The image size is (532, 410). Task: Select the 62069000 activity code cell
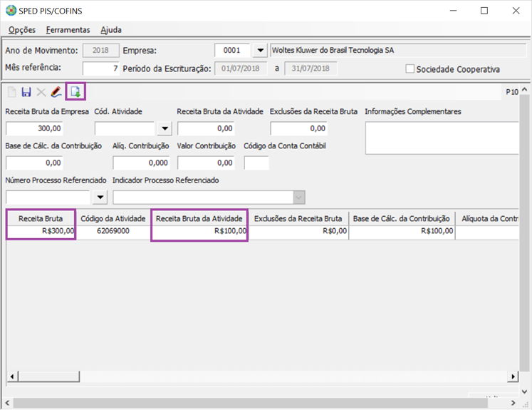[x=113, y=231]
